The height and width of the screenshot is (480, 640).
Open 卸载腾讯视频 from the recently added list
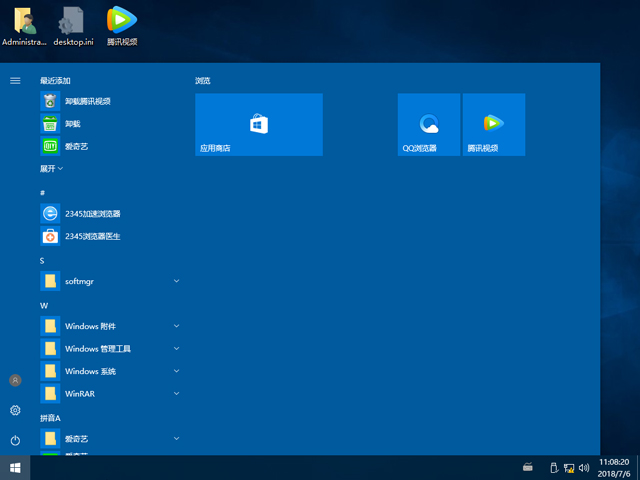pos(87,101)
